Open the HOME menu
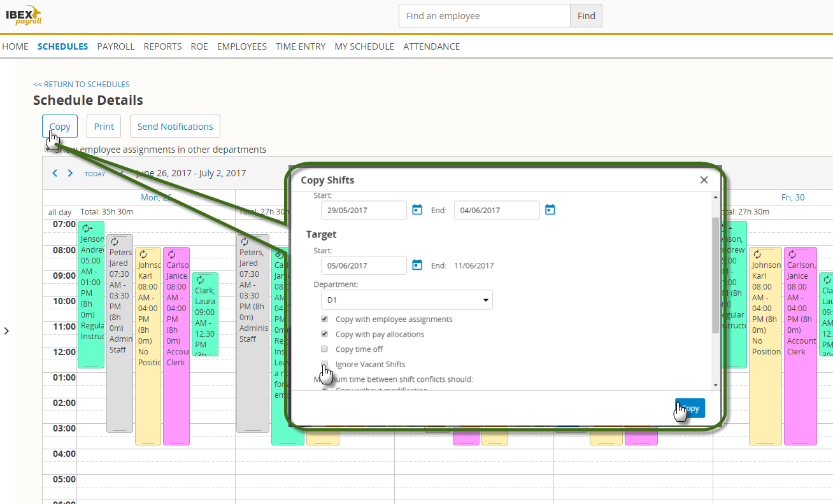Viewport: 833px width, 504px height. point(15,46)
